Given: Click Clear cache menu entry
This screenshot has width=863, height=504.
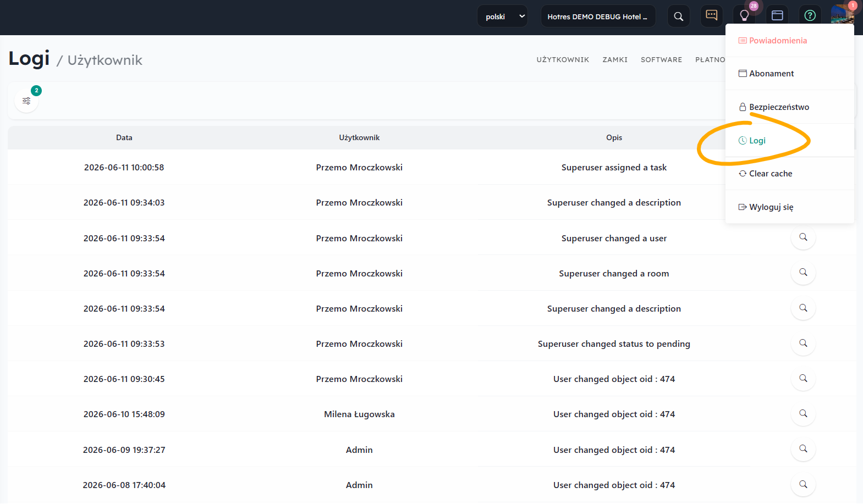Looking at the screenshot, I should (790, 174).
